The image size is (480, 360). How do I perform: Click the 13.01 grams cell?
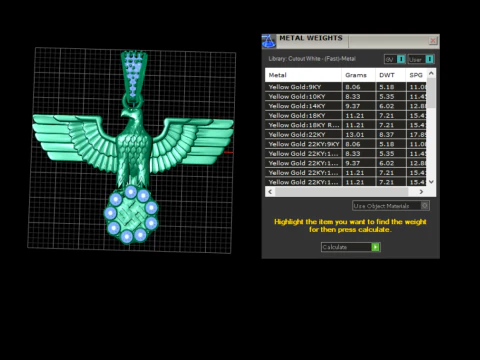pos(358,135)
